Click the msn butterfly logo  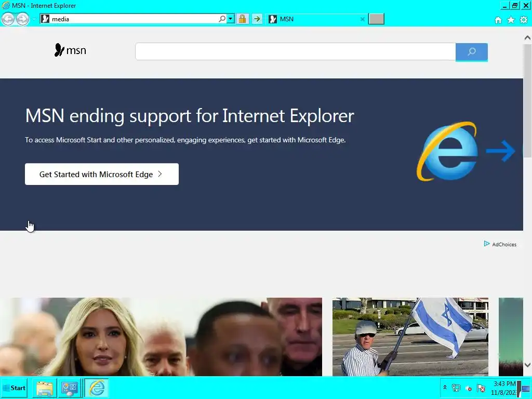[x=70, y=50]
